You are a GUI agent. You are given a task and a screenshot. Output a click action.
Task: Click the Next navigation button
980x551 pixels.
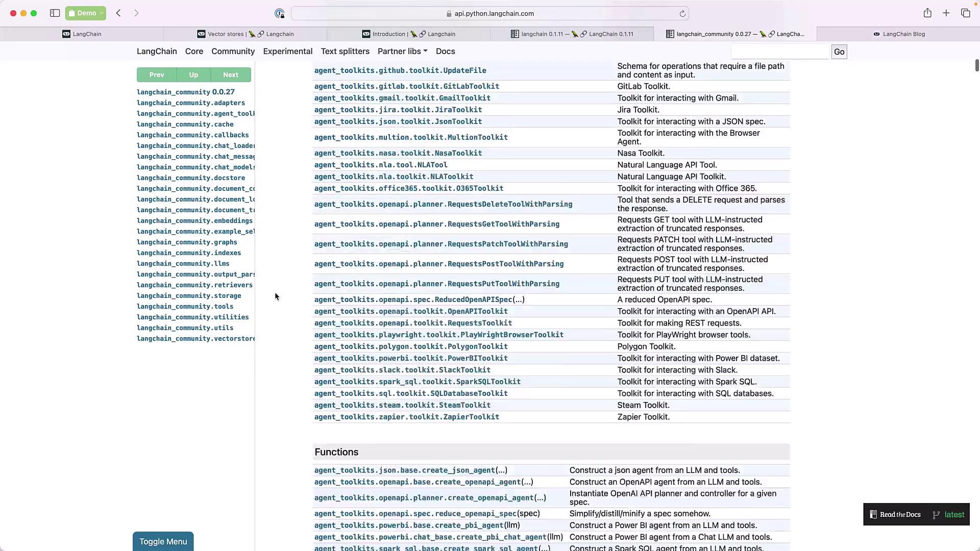point(230,75)
